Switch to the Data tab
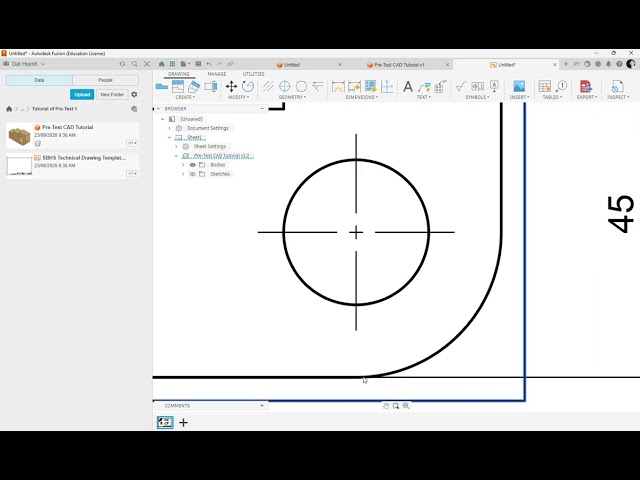 tap(39, 80)
